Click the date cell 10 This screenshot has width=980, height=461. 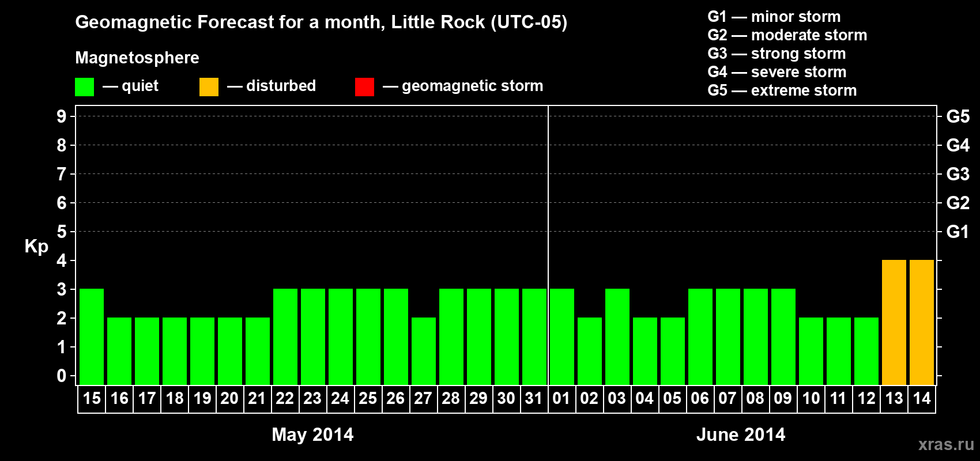click(811, 399)
